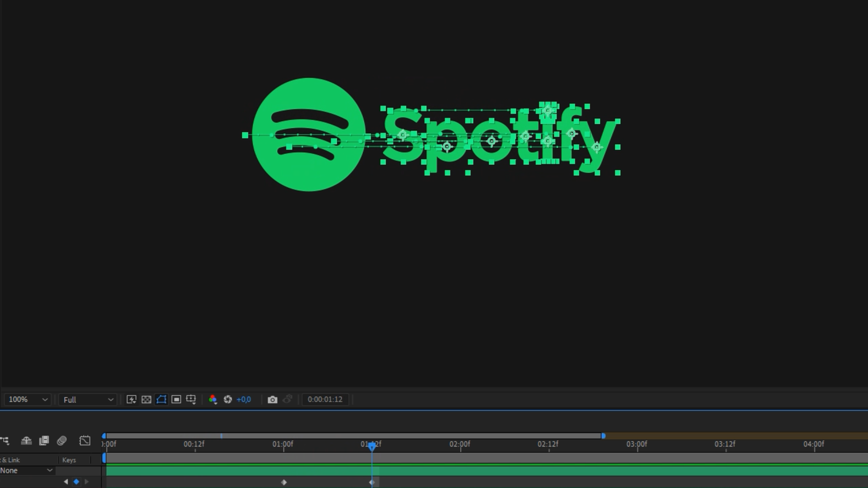Click the green Spotify circle logo
The width and height of the screenshot is (868, 488).
[309, 135]
